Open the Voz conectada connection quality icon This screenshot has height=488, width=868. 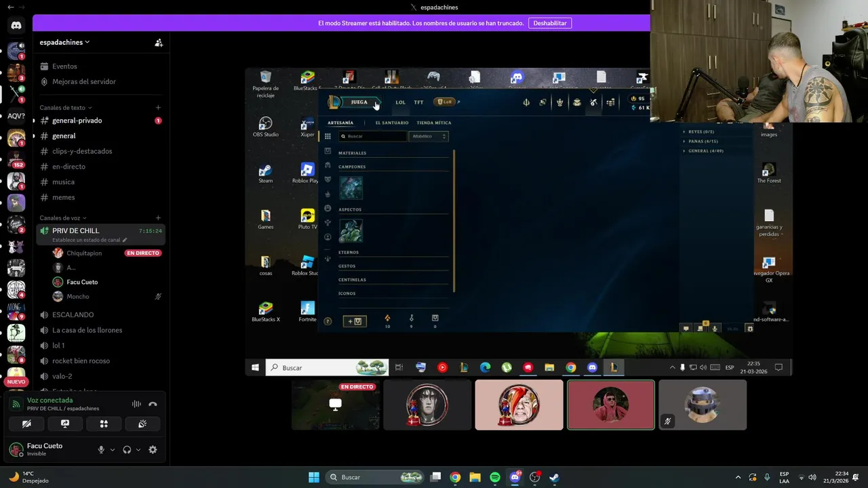click(16, 404)
